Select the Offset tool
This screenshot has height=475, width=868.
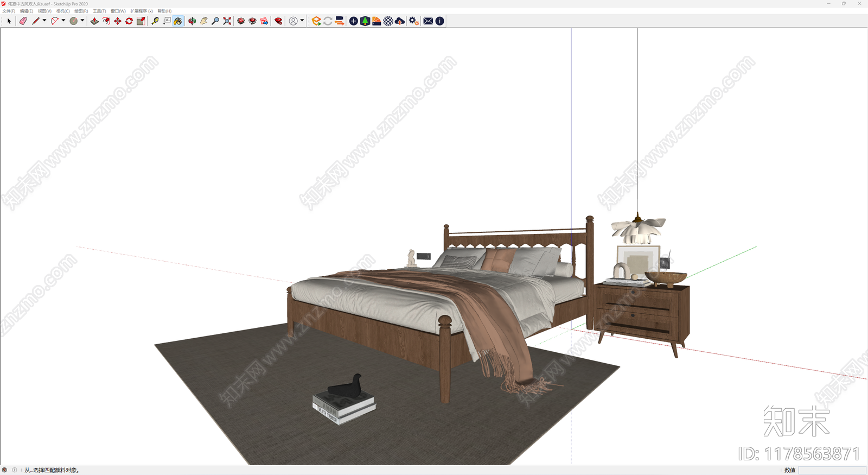106,21
